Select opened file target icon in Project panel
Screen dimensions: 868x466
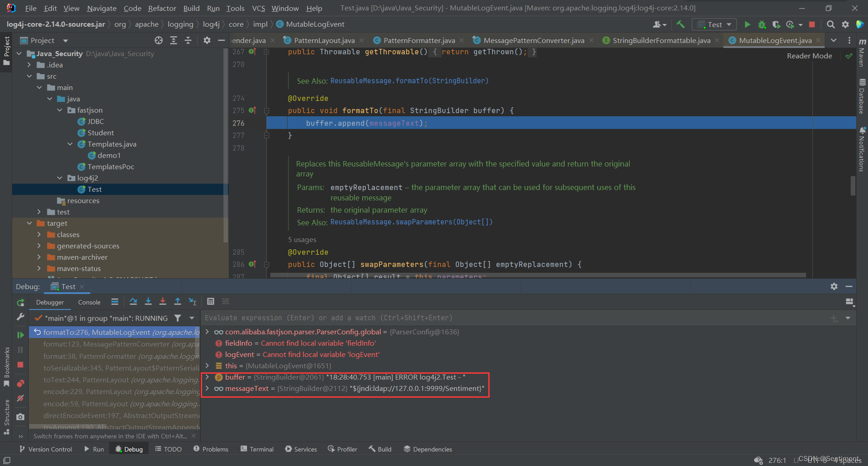click(x=159, y=40)
